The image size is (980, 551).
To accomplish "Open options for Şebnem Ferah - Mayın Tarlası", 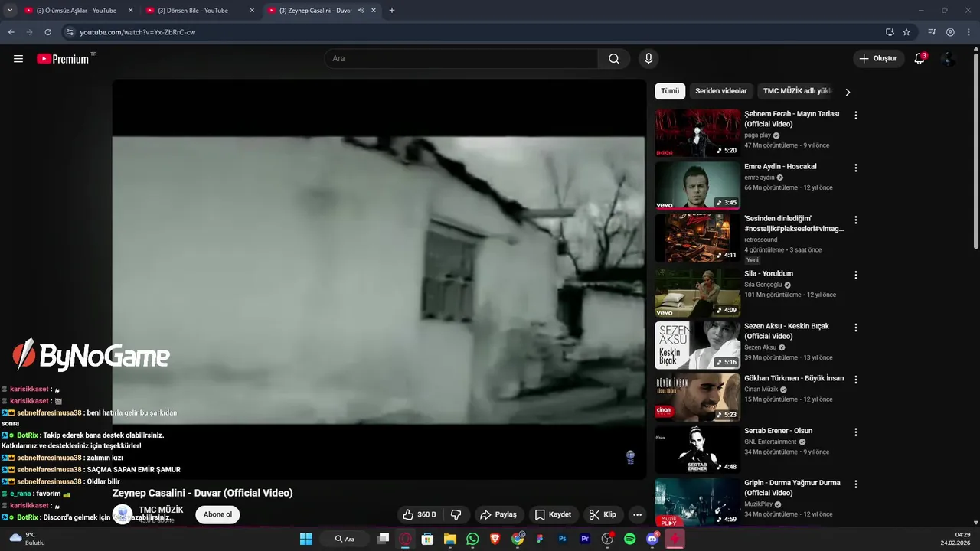I will pos(856,116).
